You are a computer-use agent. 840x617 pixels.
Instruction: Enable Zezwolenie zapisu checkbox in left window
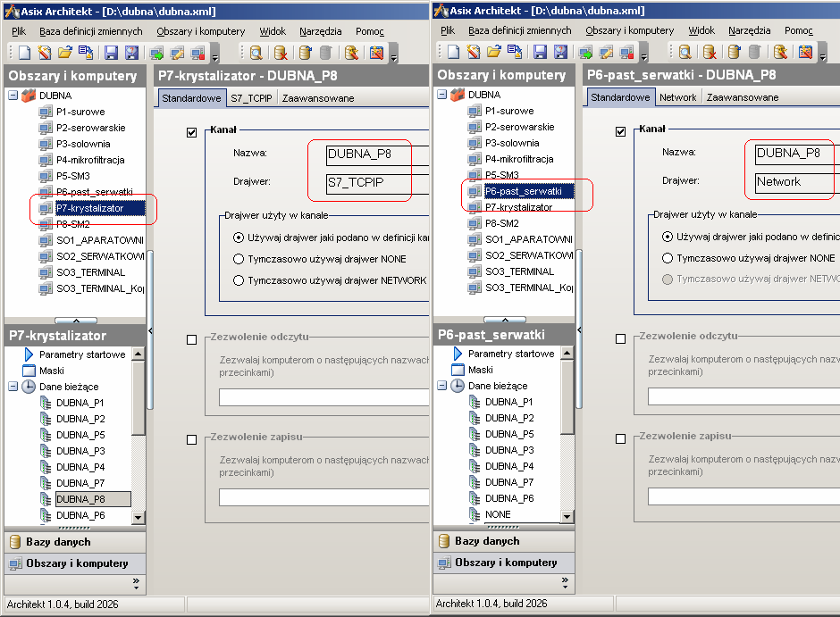point(192,440)
